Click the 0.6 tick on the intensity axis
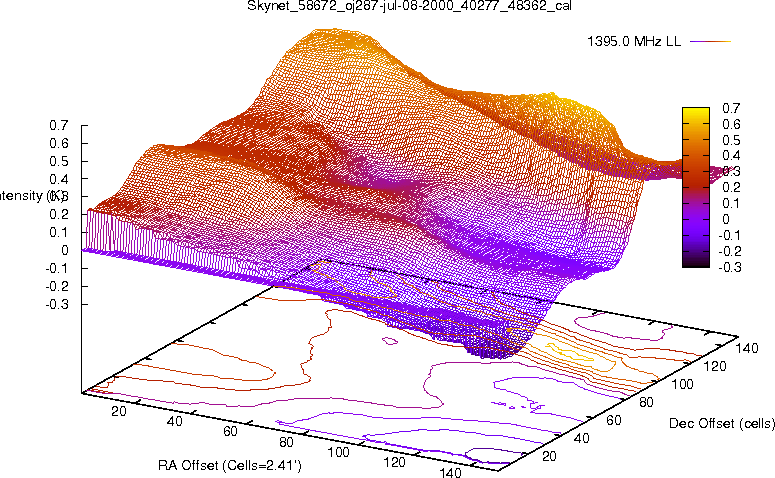Viewport: 775px width, 478px height. tap(58, 143)
